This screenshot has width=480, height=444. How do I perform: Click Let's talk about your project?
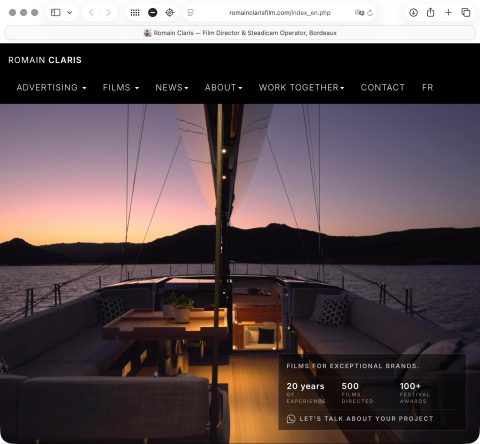click(366, 419)
